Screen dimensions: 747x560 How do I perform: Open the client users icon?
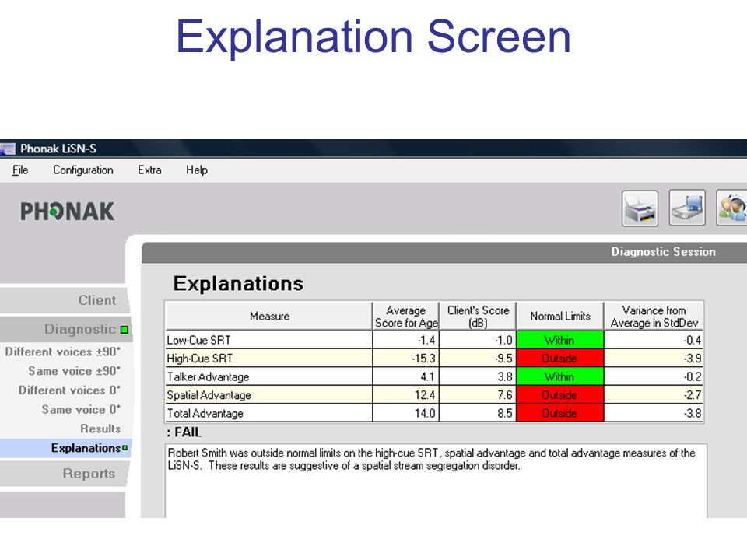(x=731, y=207)
